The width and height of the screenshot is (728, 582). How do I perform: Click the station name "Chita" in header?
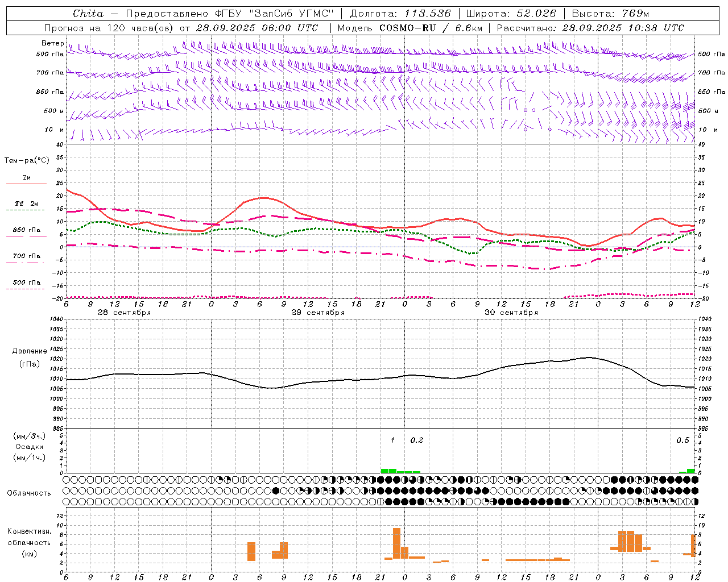89,14
